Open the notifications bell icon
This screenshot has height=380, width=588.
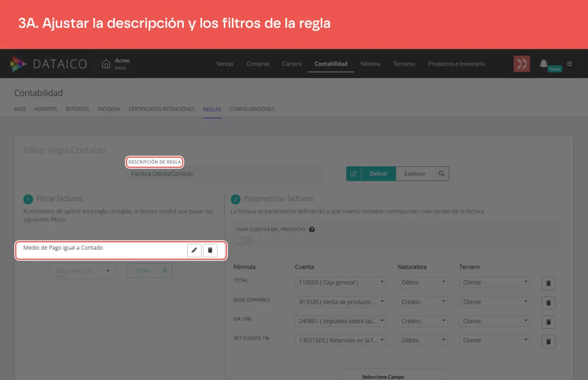544,63
